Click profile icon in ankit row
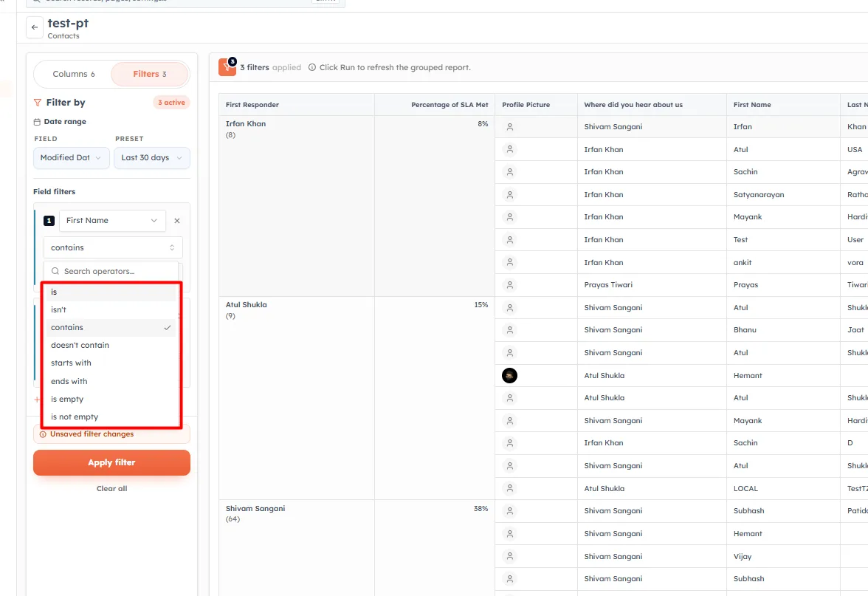868x596 pixels. (510, 262)
